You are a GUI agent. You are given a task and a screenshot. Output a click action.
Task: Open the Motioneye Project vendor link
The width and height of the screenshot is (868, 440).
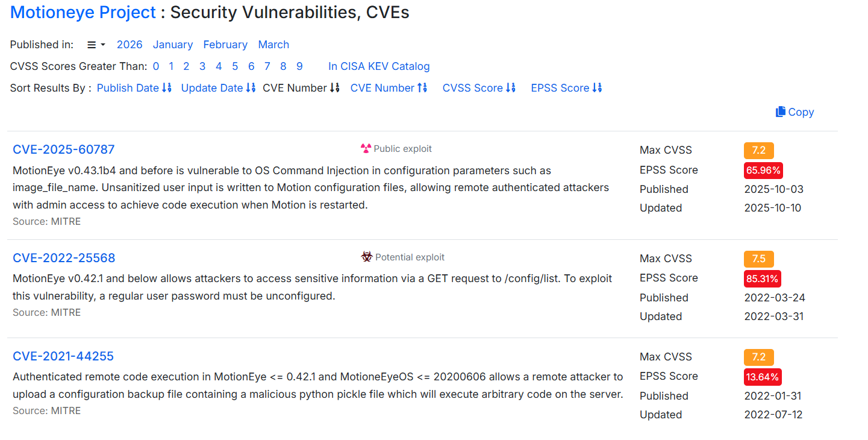83,12
